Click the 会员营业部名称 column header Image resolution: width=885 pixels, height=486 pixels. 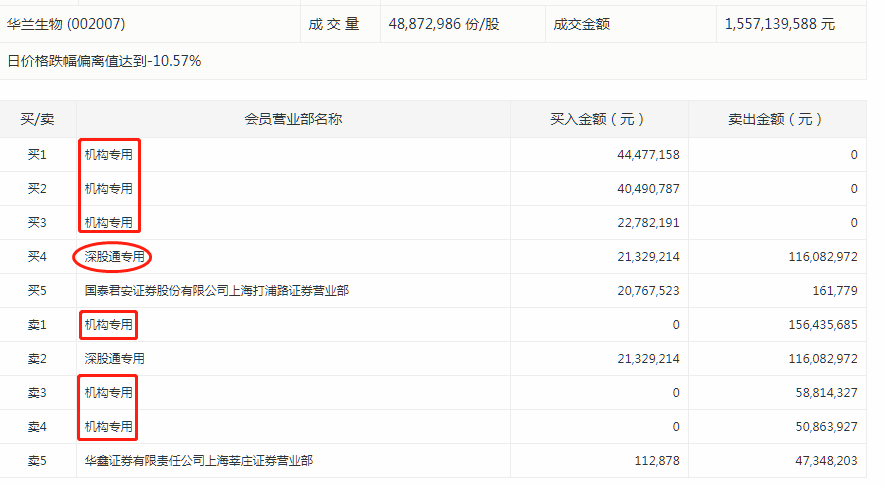pyautogui.click(x=293, y=119)
